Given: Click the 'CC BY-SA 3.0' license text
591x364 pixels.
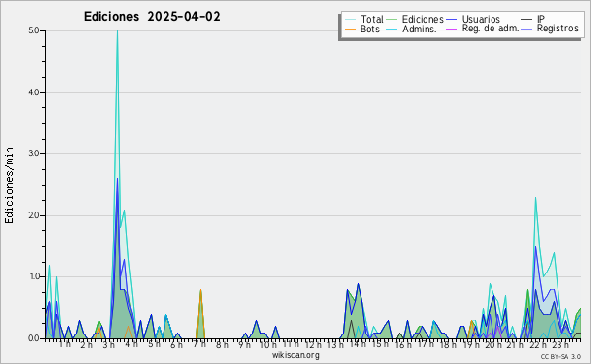Looking at the screenshot, I should [560, 357].
